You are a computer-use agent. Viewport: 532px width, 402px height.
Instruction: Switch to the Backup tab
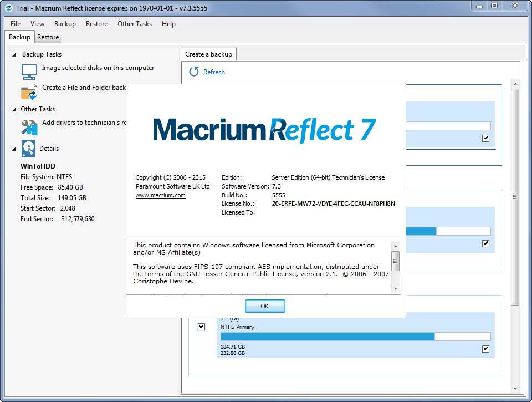click(x=20, y=37)
